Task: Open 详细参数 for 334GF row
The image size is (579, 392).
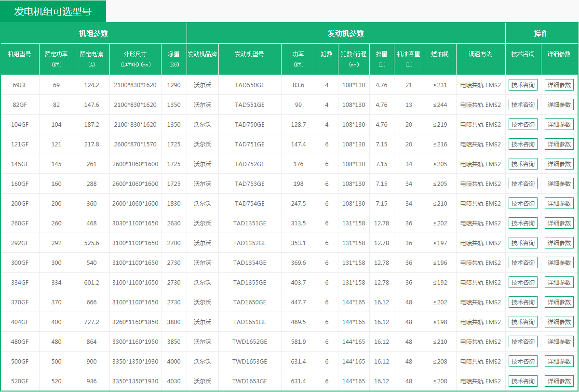Action: 559,283
